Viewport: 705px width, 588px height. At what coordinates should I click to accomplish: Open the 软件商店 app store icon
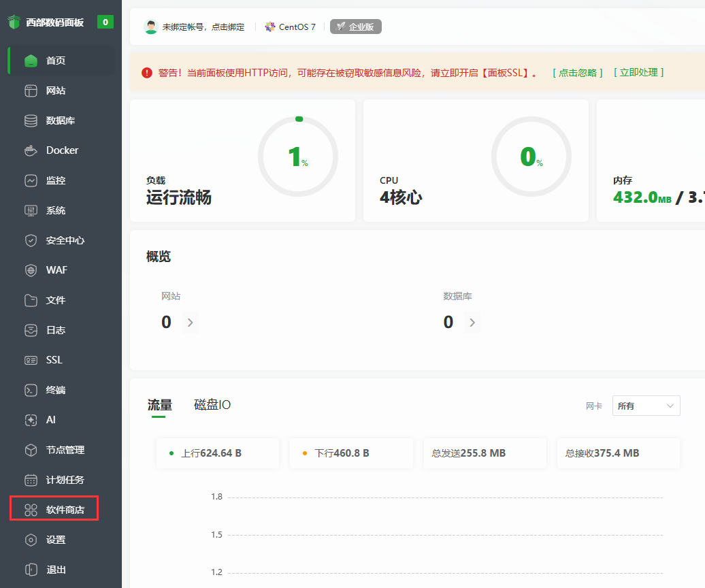coord(31,510)
